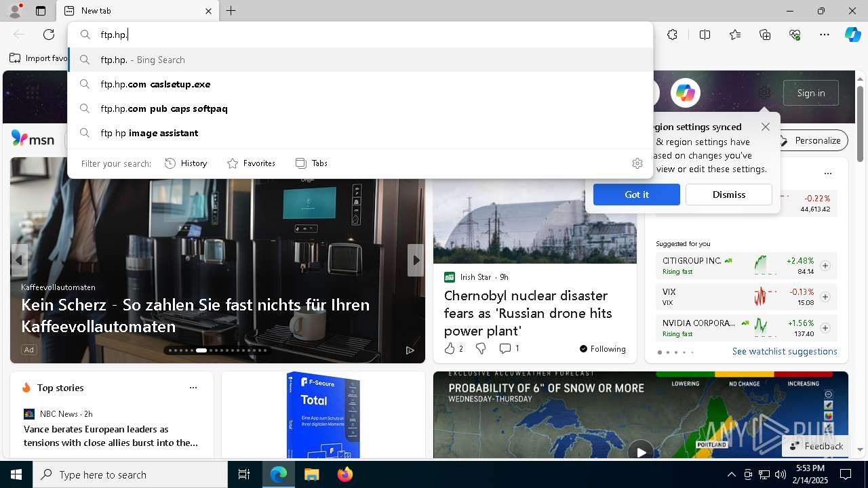868x488 pixels.
Task: Toggle Split screen icon
Action: (705, 35)
